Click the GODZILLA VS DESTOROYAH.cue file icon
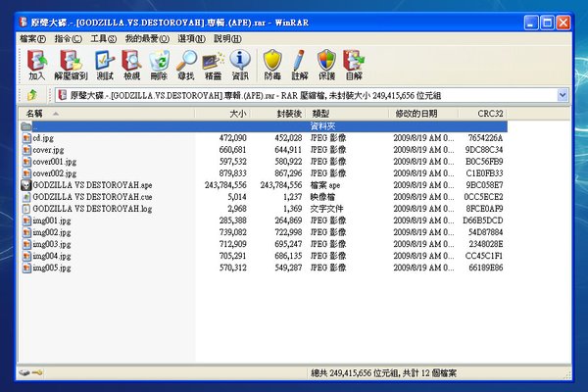Screen dimensions: 588x392 26,197
